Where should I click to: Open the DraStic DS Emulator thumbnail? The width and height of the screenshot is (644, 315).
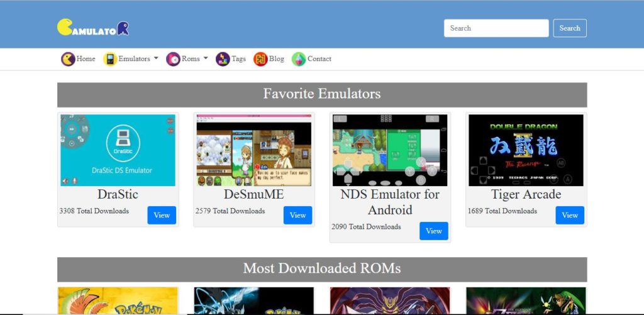click(118, 150)
